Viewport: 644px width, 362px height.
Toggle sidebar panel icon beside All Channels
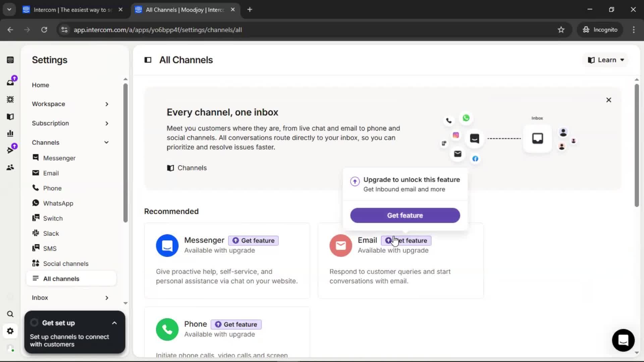(148, 60)
